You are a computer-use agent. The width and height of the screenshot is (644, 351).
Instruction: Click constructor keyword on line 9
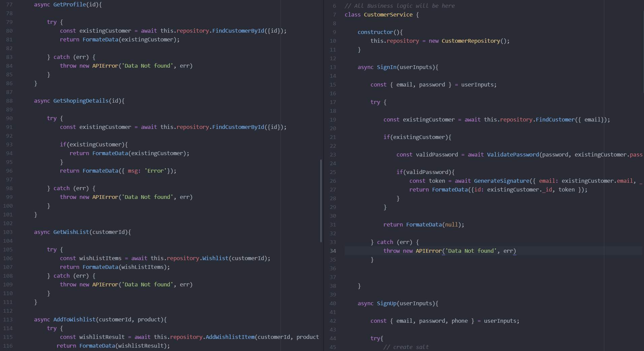375,32
